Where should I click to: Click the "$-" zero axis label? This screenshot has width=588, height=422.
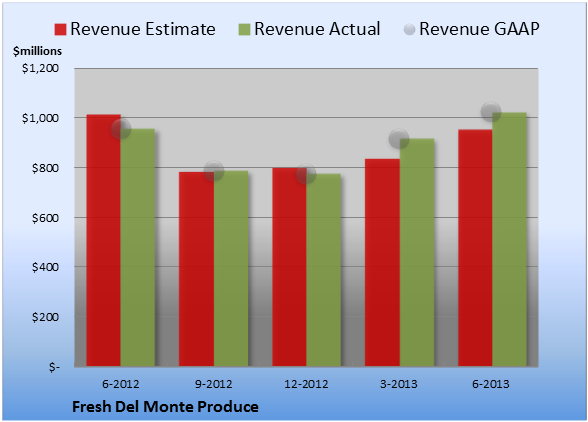[54, 367]
